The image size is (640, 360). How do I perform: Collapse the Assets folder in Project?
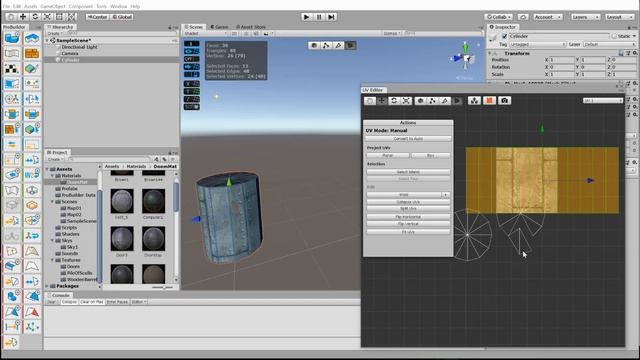pyautogui.click(x=47, y=169)
